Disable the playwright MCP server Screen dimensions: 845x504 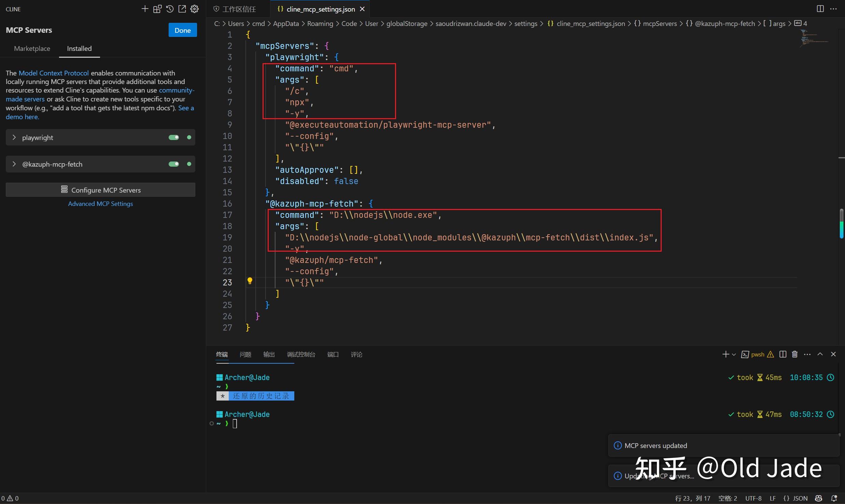(174, 137)
